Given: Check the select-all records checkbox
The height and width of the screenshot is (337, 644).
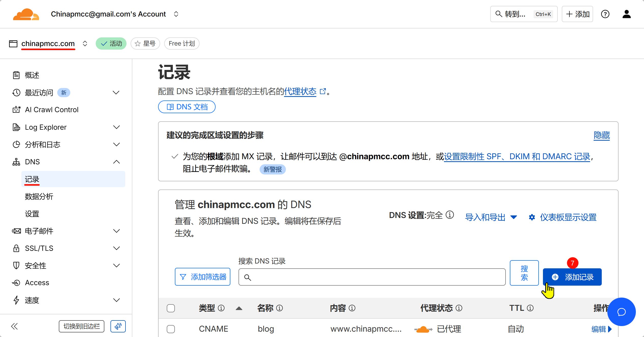Looking at the screenshot, I should (x=171, y=308).
